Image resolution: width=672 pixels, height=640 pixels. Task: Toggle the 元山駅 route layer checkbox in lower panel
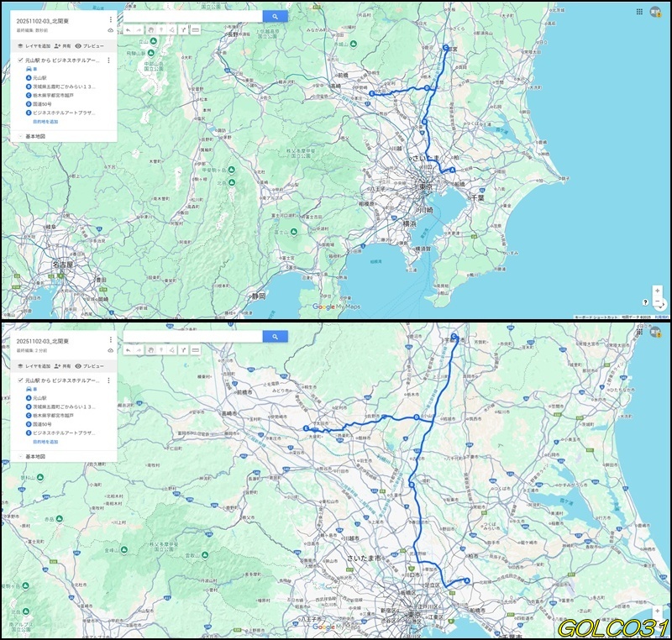pos(20,380)
